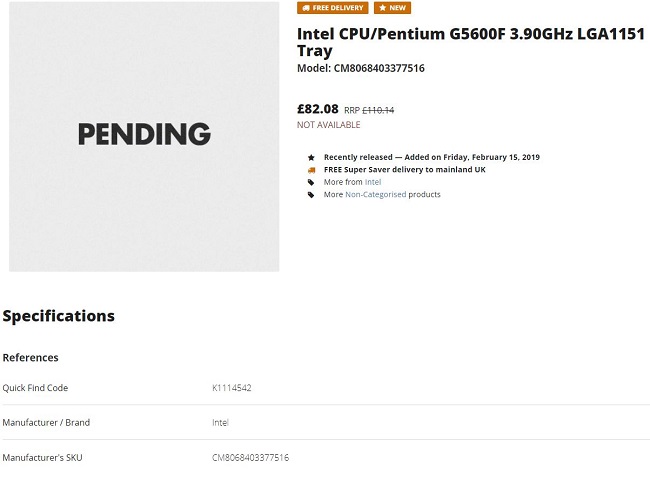Screen dimensions: 650x477
Task: Click the truck icon in FREE DELIVERY badge
Action: point(305,8)
